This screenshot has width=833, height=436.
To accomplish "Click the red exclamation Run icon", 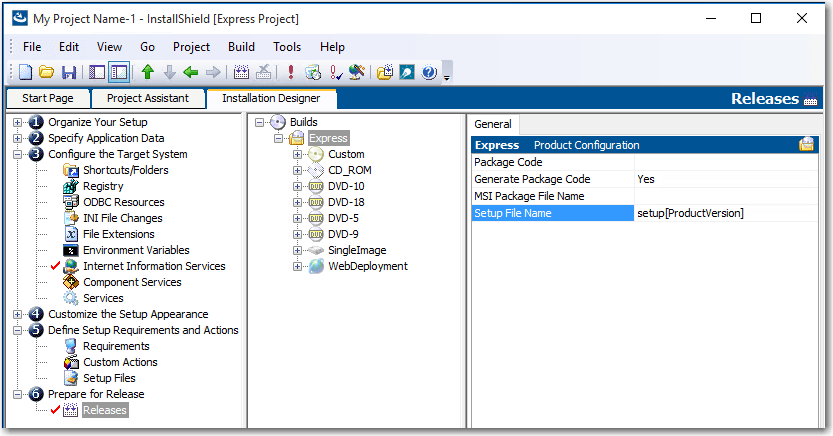I will click(291, 72).
